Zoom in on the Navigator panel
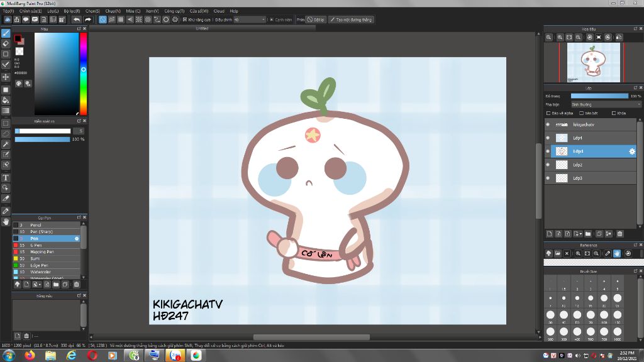 click(560, 37)
